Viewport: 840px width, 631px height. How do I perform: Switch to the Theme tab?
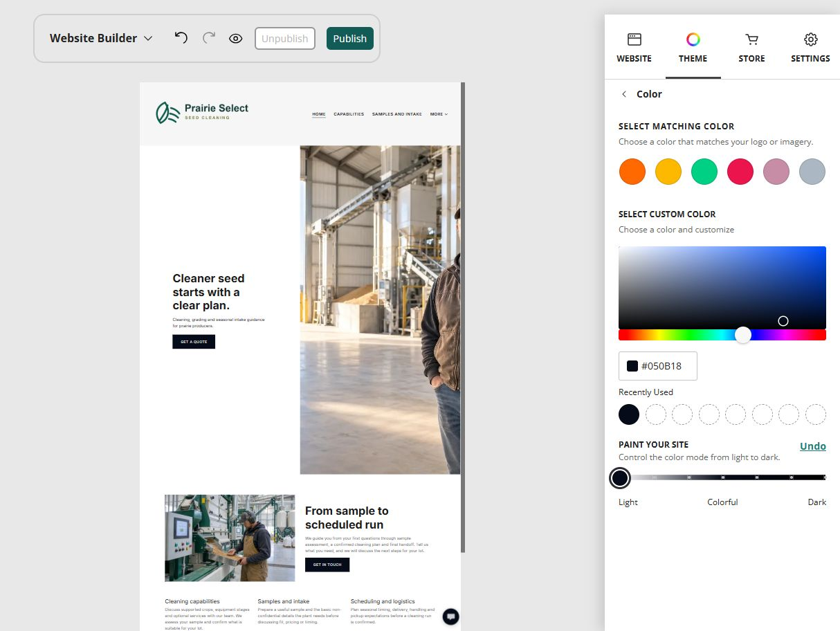click(693, 48)
